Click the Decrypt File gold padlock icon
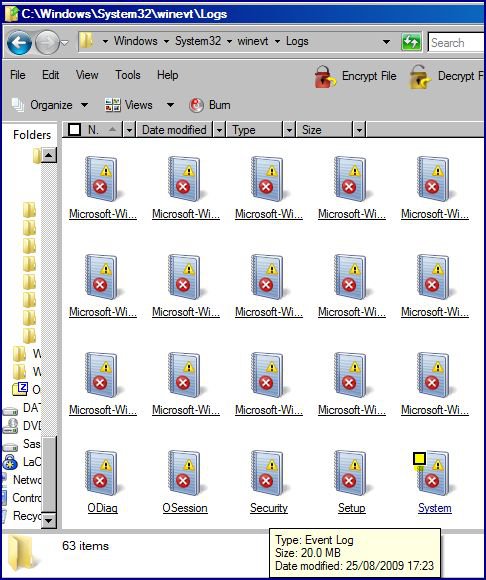486x580 pixels. [x=420, y=77]
